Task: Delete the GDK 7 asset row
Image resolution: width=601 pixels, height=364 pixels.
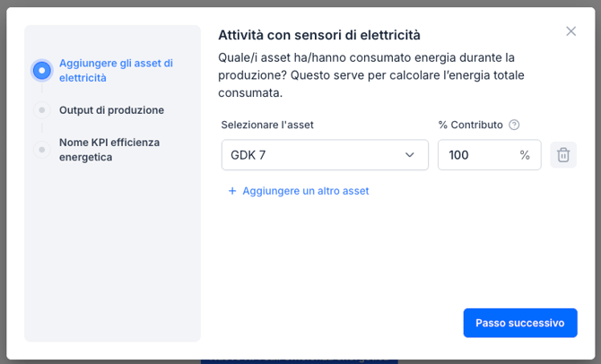Action: pos(563,155)
